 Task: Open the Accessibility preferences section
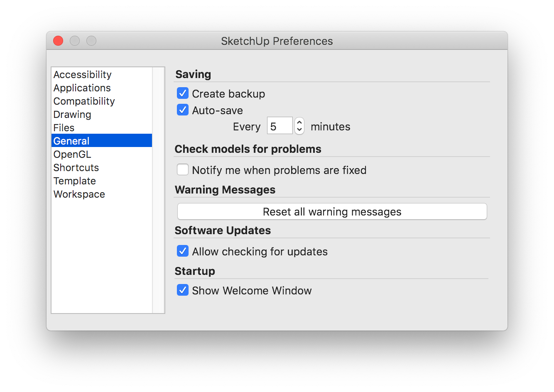(x=83, y=75)
